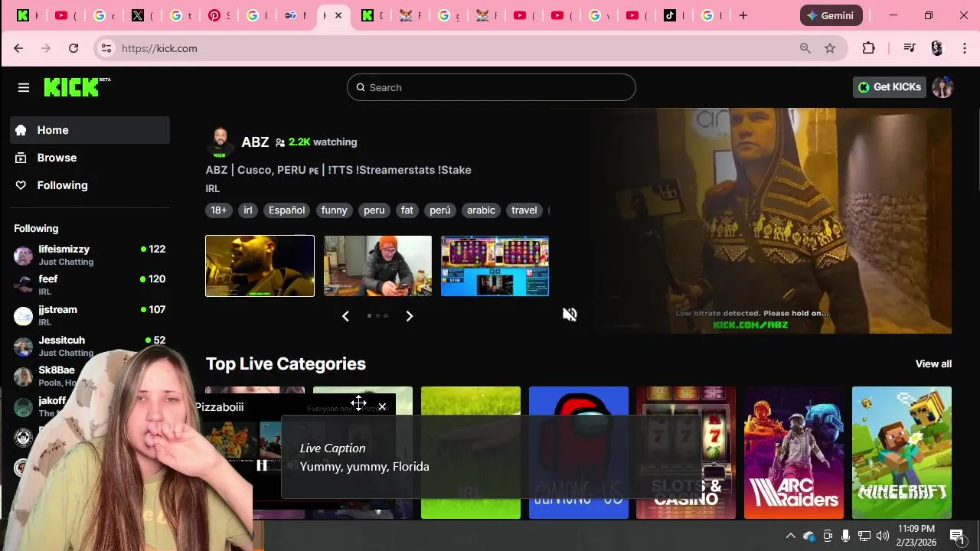Open Jessitcuh followed channel

pyautogui.click(x=90, y=346)
